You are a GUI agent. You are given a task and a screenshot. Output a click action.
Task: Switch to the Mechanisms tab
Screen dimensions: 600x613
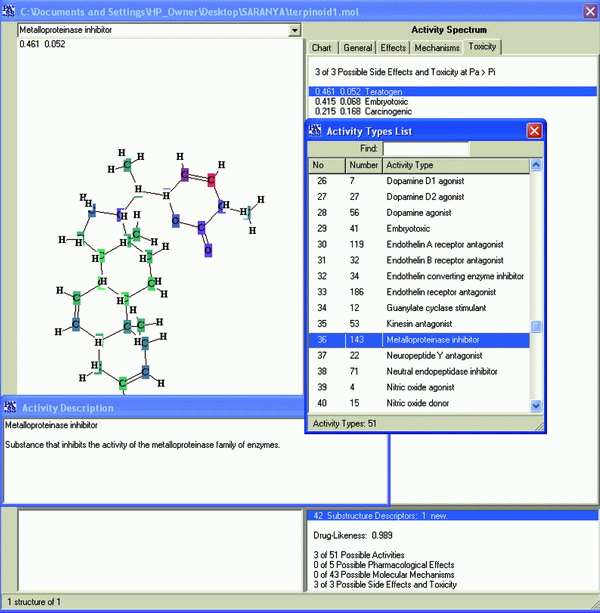437,48
